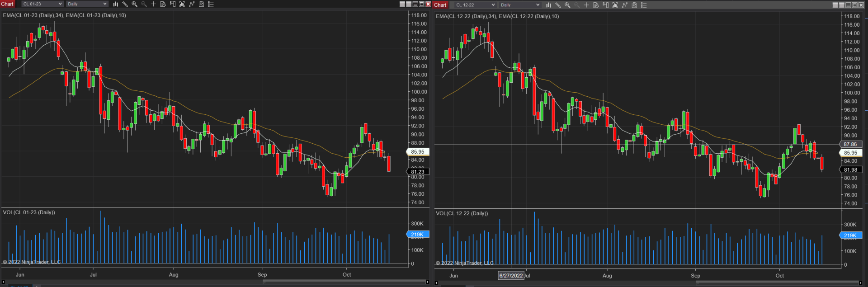Open Indicators dialog in CL 01-23 chart
The image size is (868, 287).
tap(192, 4)
